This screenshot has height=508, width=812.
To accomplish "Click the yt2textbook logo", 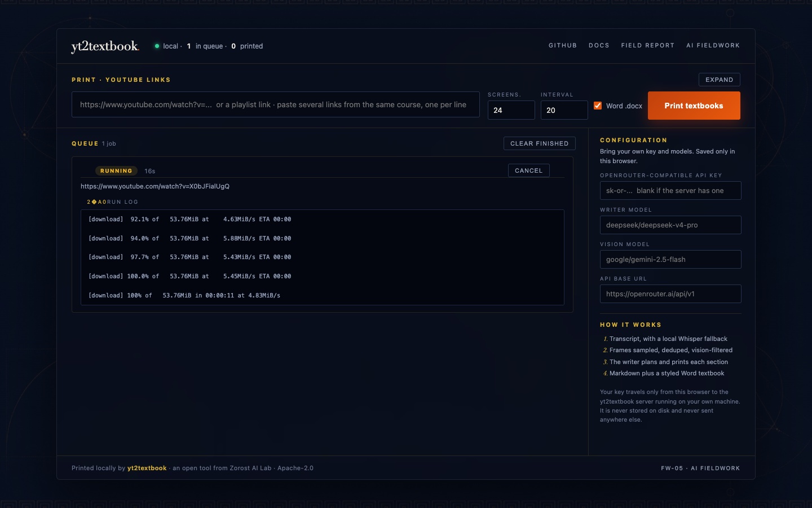I will [105, 46].
